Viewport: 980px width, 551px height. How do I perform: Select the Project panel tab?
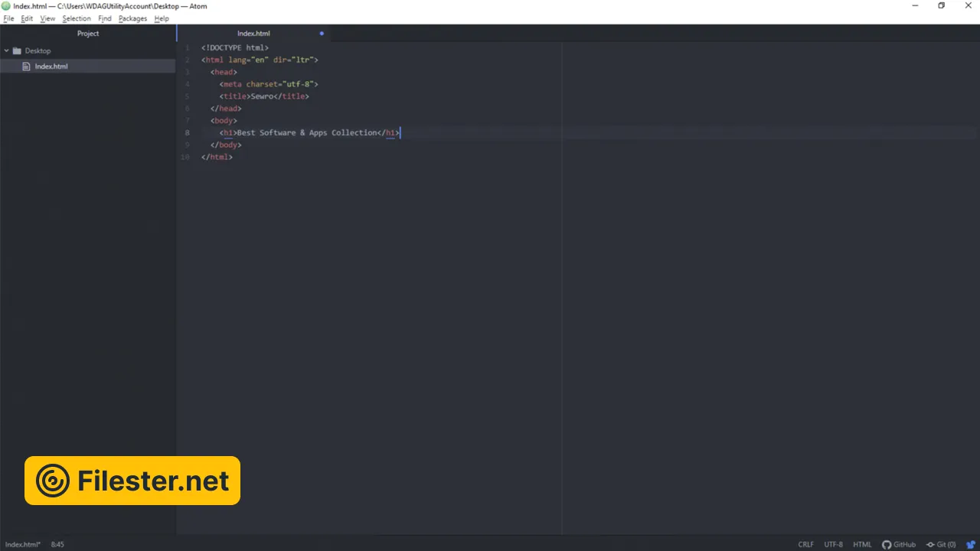tap(88, 34)
